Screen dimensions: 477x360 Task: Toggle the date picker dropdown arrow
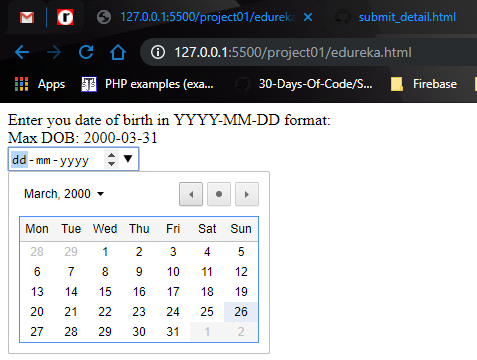[128, 159]
